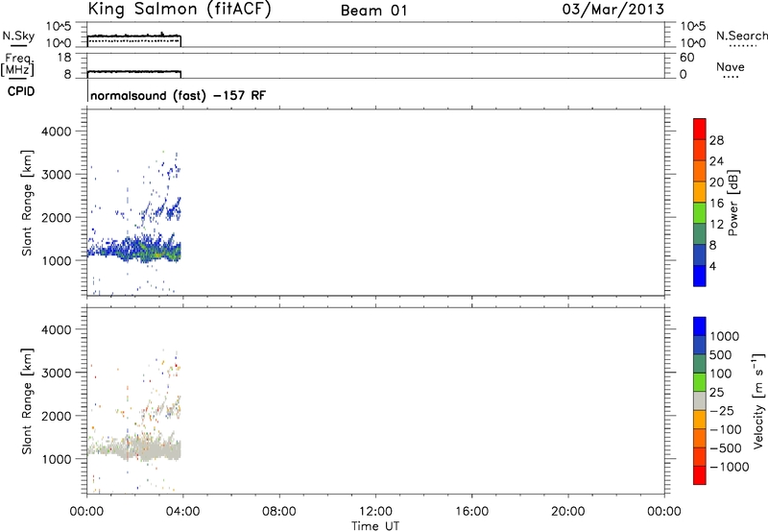Viewport: 768px width, 532px height.
Task: Click the 08:00 time axis tick label
Action: point(279,512)
